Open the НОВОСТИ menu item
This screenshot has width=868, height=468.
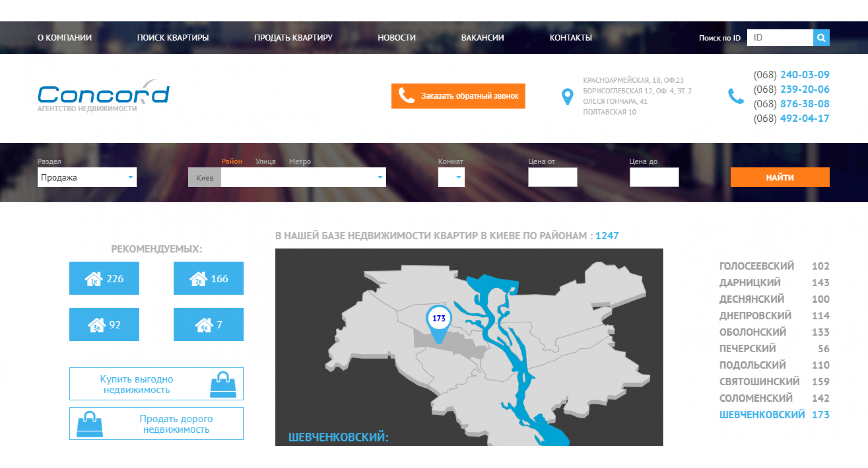pos(397,38)
